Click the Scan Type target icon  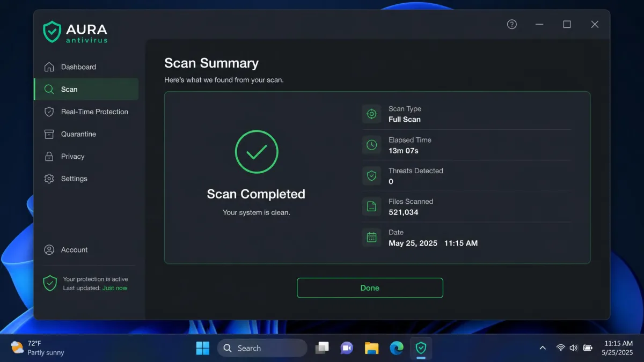(371, 114)
